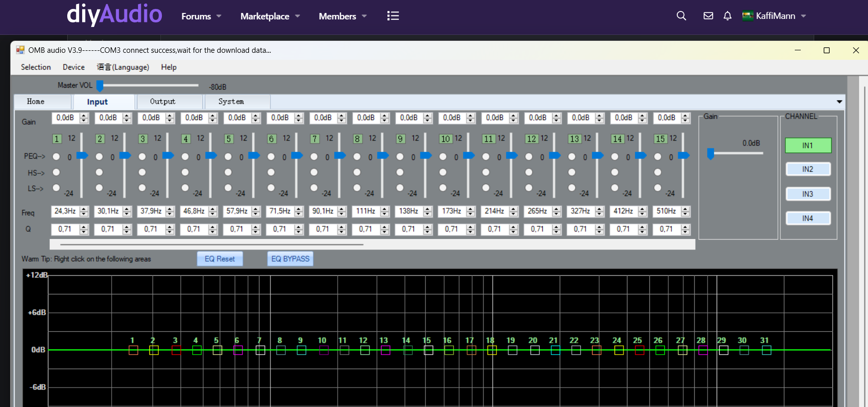
Task: Select LS filter type for band 12
Action: point(529,188)
